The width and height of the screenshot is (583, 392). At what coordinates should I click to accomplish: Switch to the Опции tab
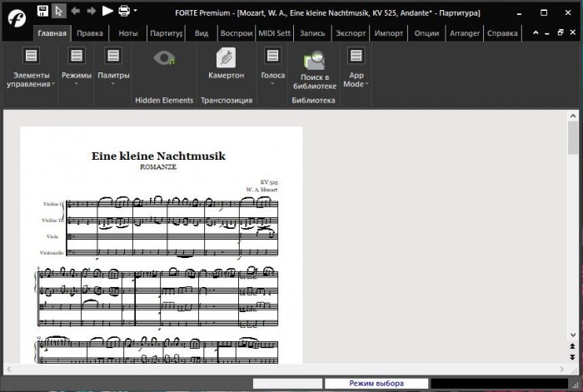[x=426, y=33]
